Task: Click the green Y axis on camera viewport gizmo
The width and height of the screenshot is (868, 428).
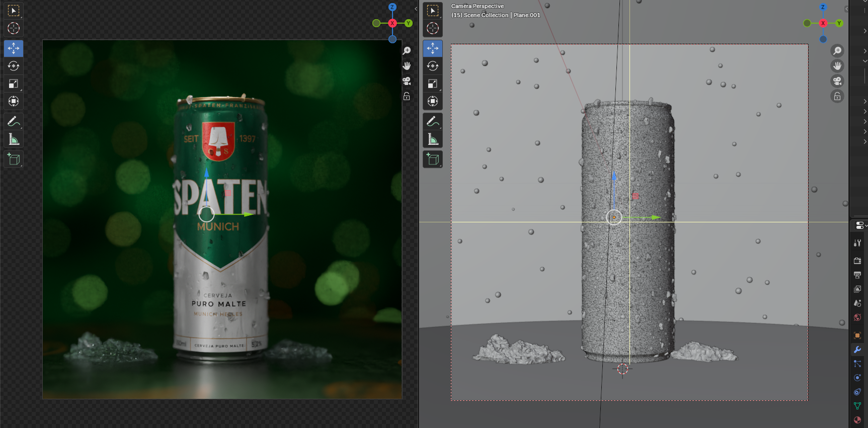Action: [839, 23]
